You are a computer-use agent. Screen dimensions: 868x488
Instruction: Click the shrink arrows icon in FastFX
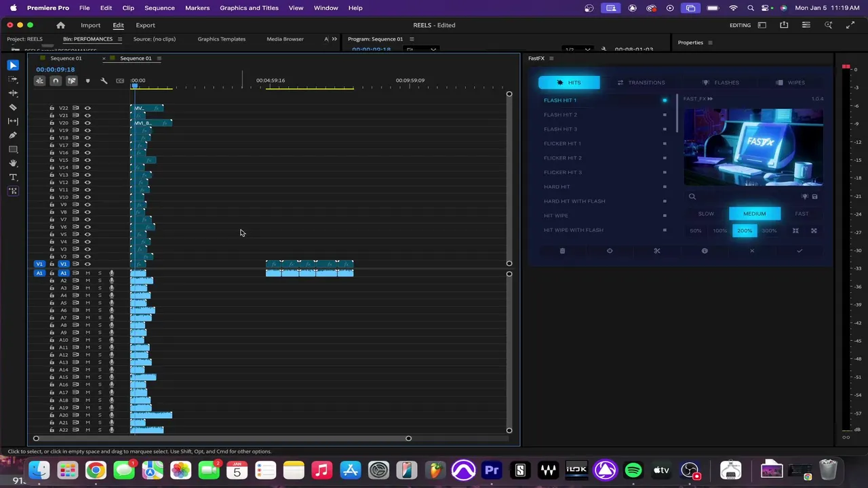[795, 231]
